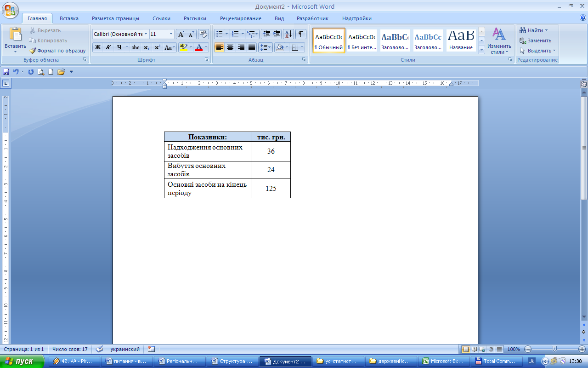Align text left

[x=219, y=47]
